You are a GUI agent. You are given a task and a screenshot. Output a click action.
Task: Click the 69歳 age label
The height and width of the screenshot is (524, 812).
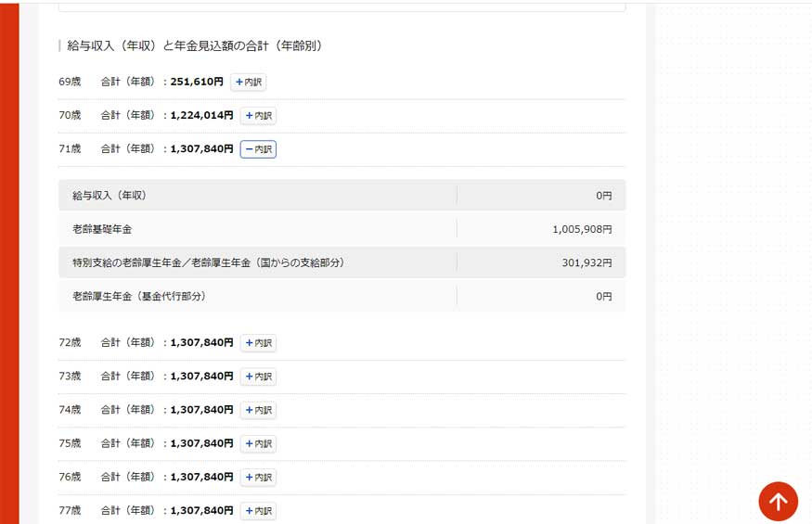tap(70, 82)
